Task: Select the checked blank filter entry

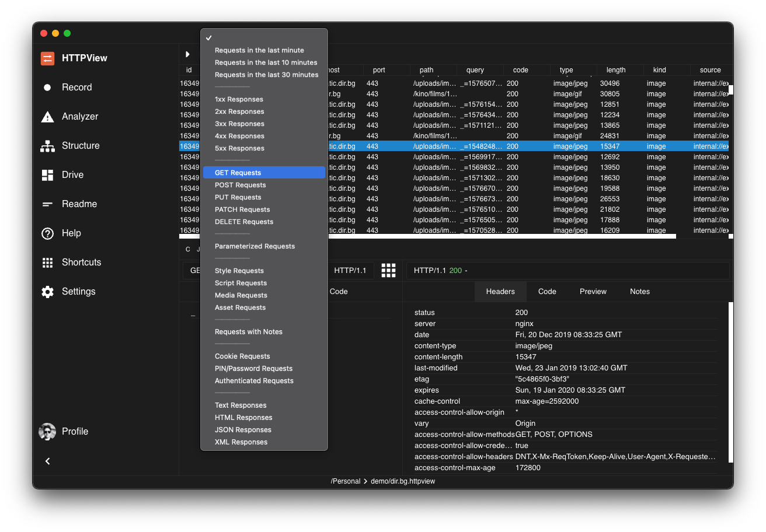Action: pos(264,38)
